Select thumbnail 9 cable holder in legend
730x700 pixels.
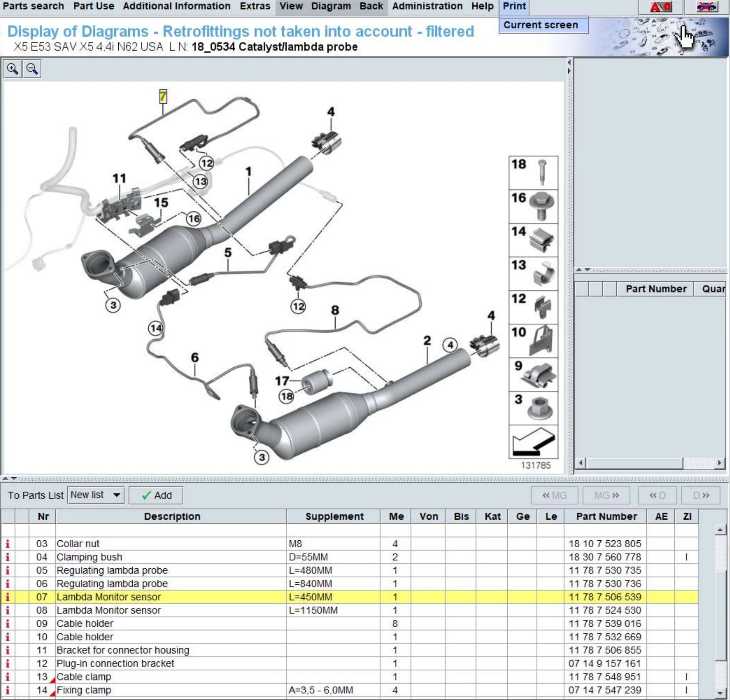[x=533, y=374]
